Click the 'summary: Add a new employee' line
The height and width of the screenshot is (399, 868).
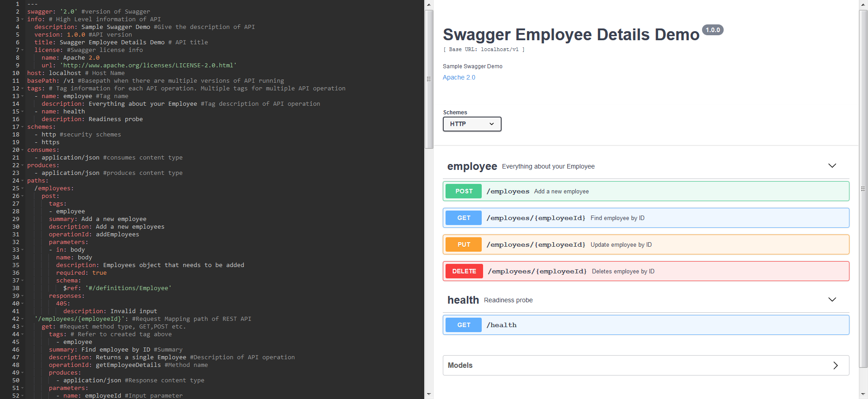pyautogui.click(x=97, y=219)
